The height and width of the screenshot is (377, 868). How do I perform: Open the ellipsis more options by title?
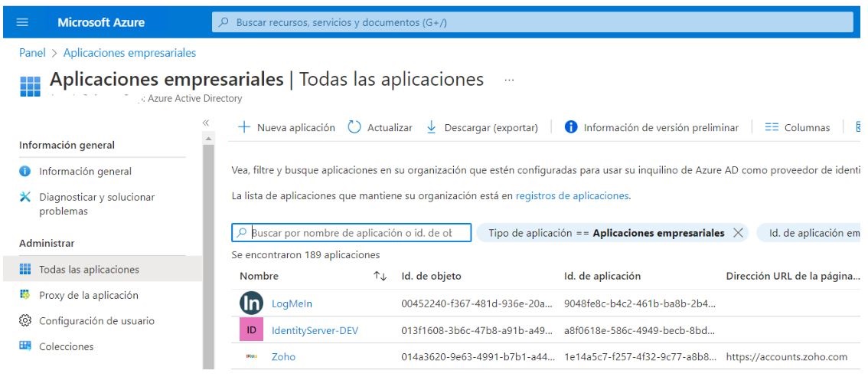[x=509, y=80]
